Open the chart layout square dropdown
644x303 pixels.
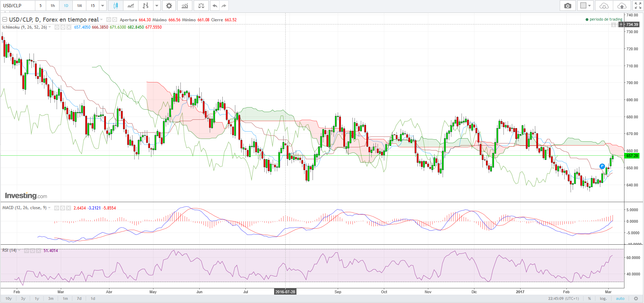click(585, 6)
